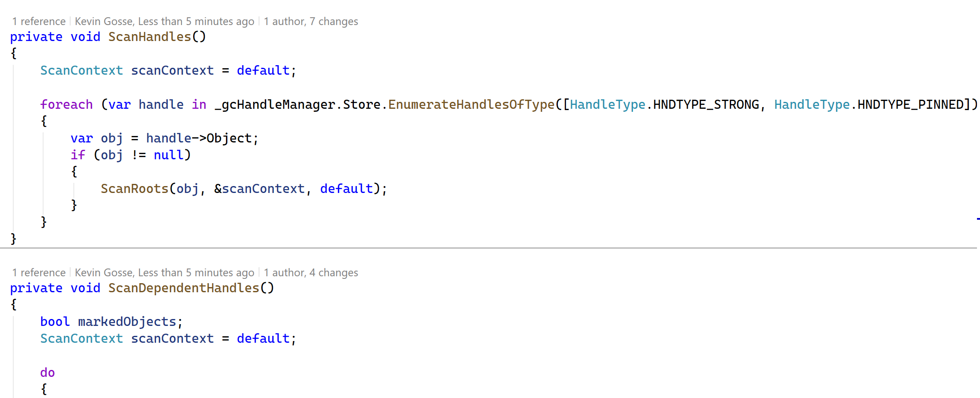Open Kevin Gosse lens above ScanDependentHandles
Image resolution: width=980 pixels, height=398 pixels.
click(164, 273)
